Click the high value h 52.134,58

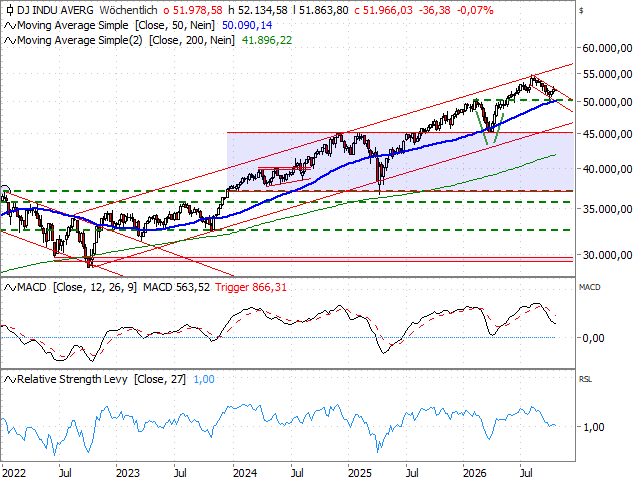(x=258, y=10)
